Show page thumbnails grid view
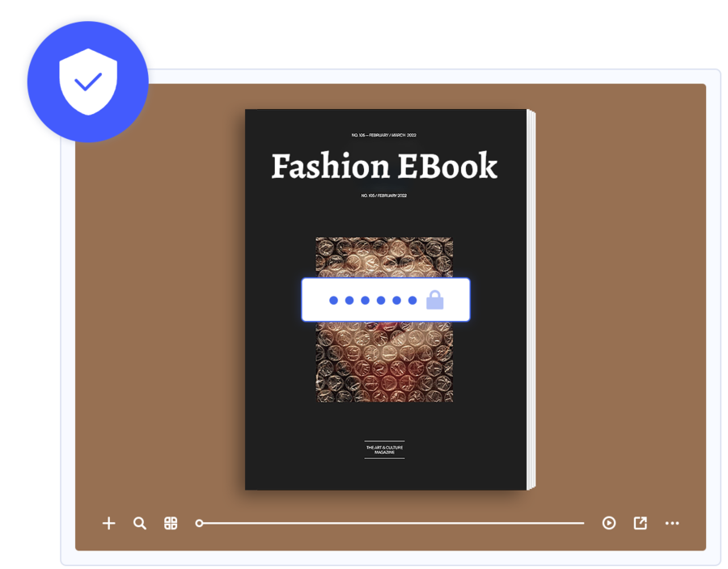The width and height of the screenshot is (728, 569). (x=171, y=523)
